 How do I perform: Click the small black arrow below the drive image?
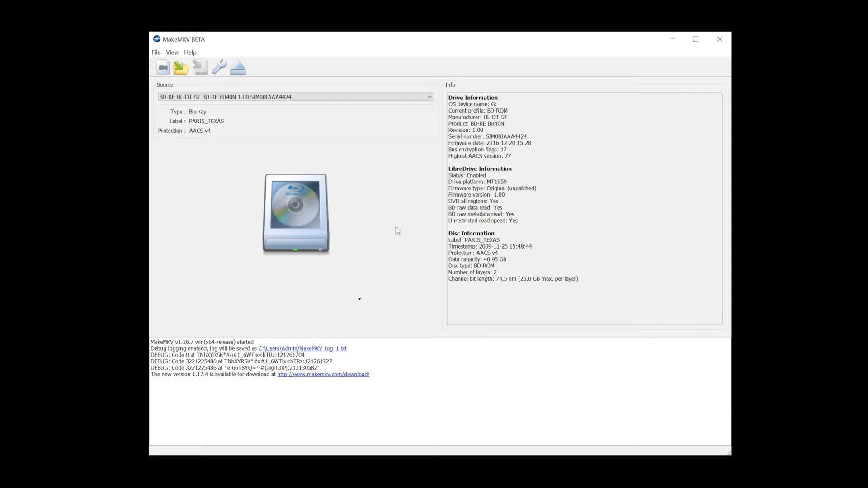[x=359, y=299]
